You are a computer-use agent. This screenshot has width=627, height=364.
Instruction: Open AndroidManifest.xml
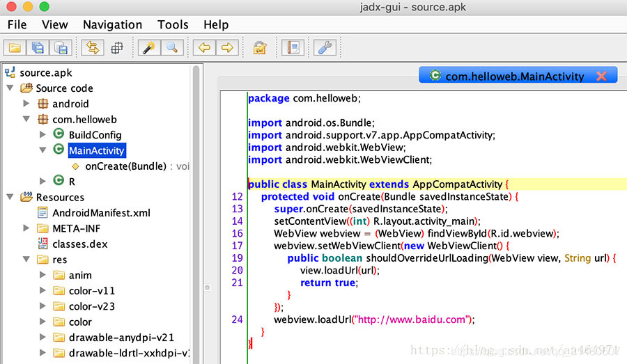(x=101, y=213)
